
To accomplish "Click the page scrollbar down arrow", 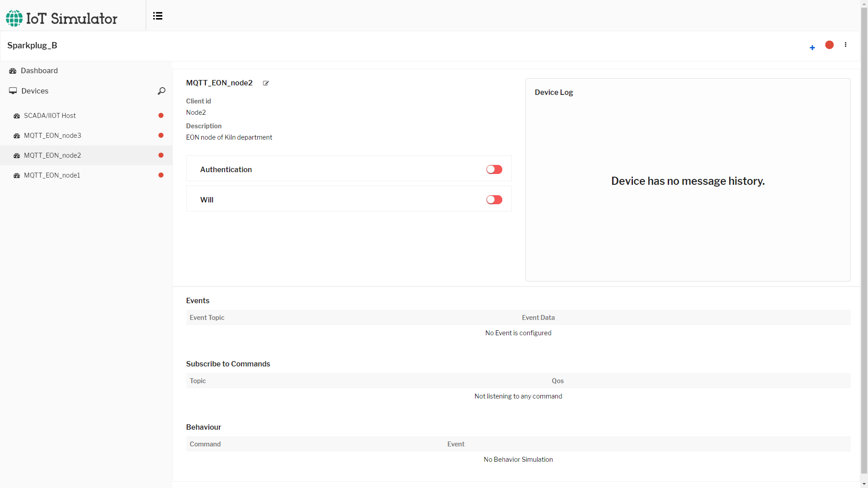I will point(864,484).
